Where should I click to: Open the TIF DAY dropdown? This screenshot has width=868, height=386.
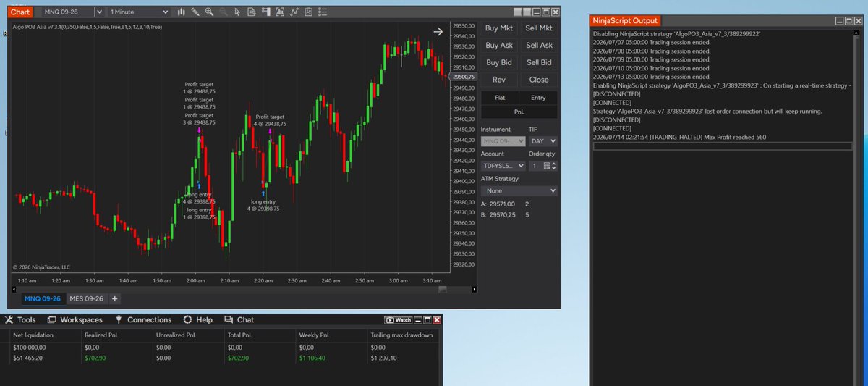543,141
